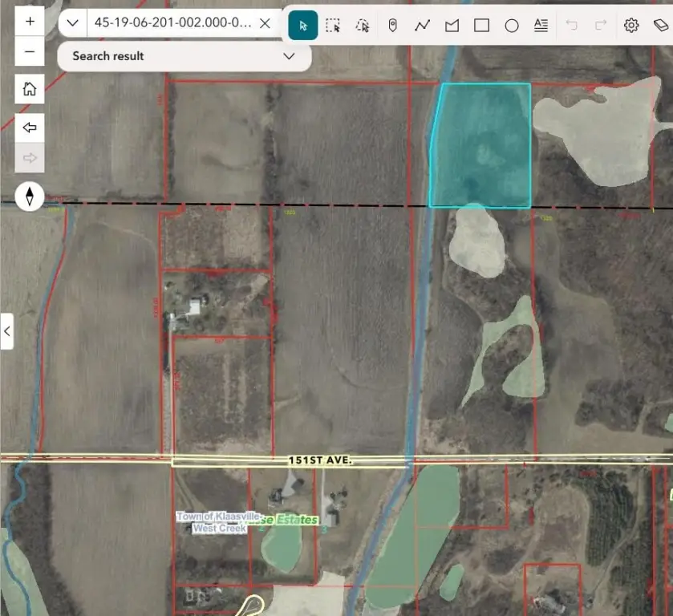This screenshot has width=673, height=616.
Task: Open the search source dropdown arrow
Action: click(72, 22)
